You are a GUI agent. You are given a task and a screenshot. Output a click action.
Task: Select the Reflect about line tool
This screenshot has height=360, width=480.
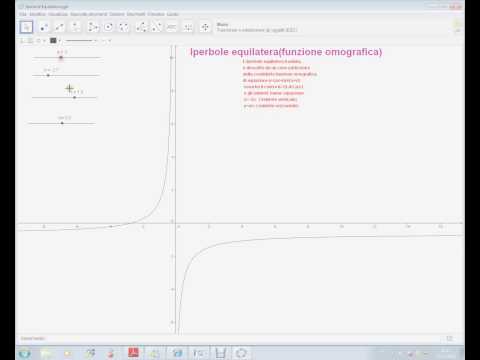pos(156,27)
